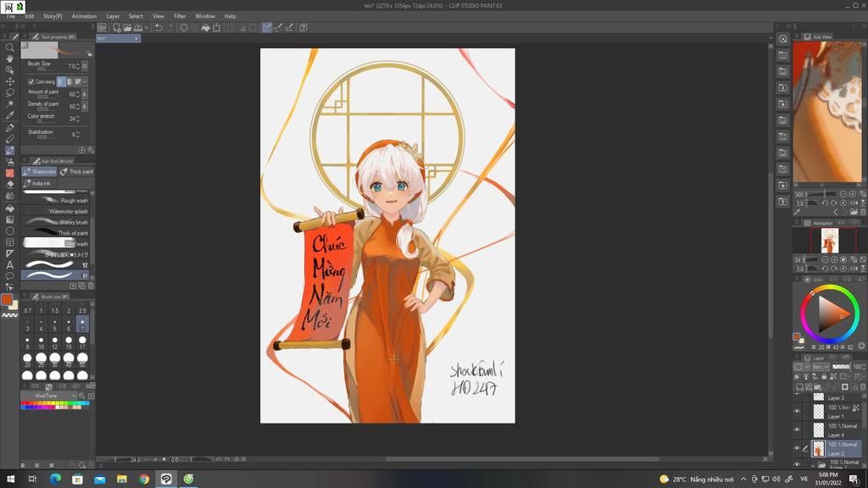The width and height of the screenshot is (868, 488).
Task: Select the Thick paint sub tool group
Action: tap(76, 171)
